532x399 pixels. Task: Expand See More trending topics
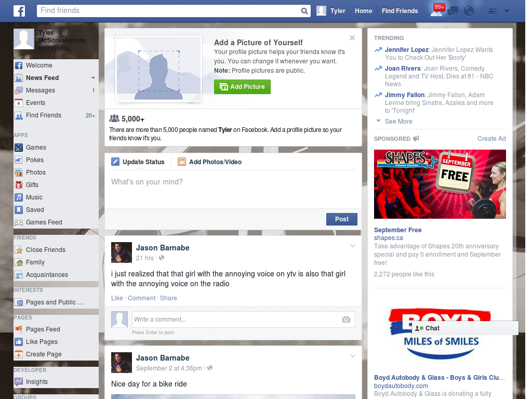coord(398,122)
